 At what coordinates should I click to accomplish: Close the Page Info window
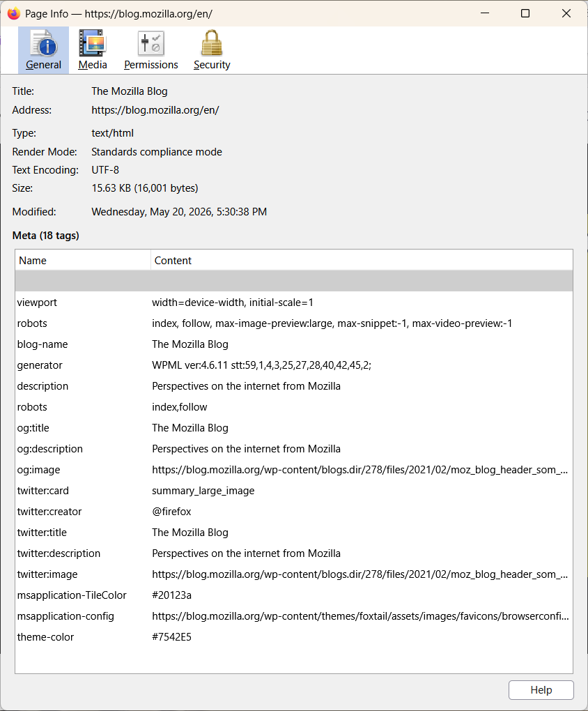[566, 14]
